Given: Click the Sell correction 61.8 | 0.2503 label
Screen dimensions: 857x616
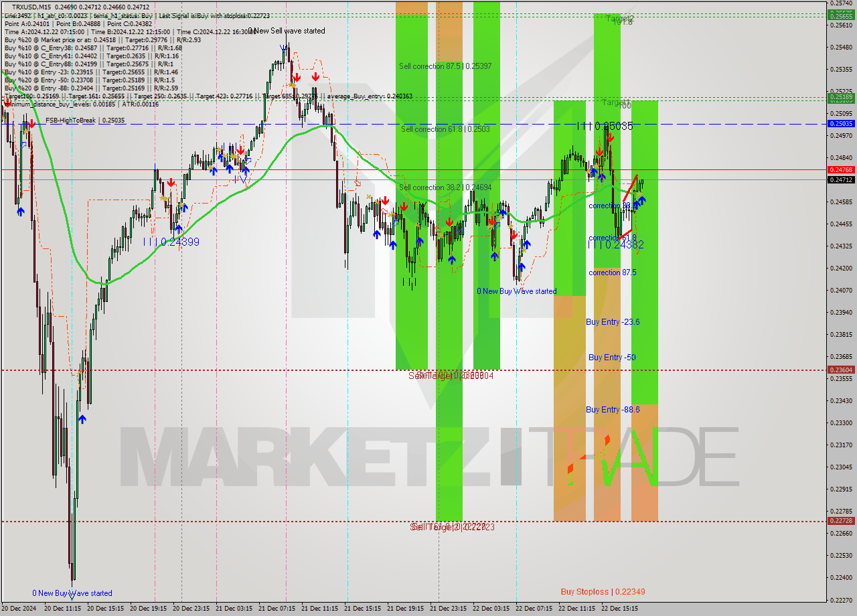Looking at the screenshot, I should coord(445,129).
